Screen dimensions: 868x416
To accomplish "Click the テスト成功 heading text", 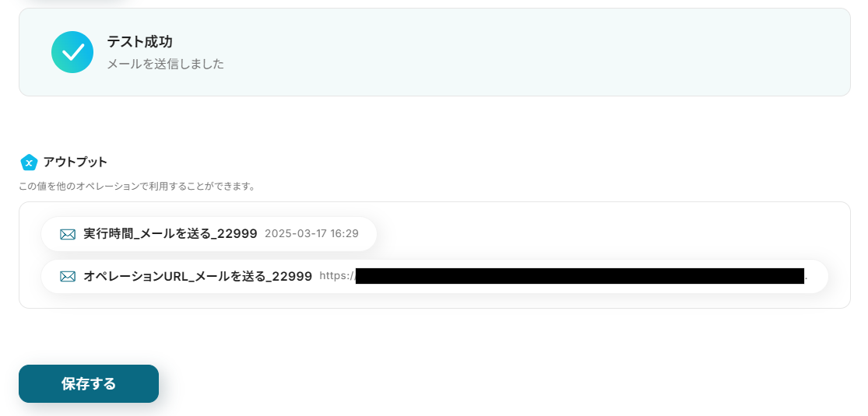I will pyautogui.click(x=139, y=41).
